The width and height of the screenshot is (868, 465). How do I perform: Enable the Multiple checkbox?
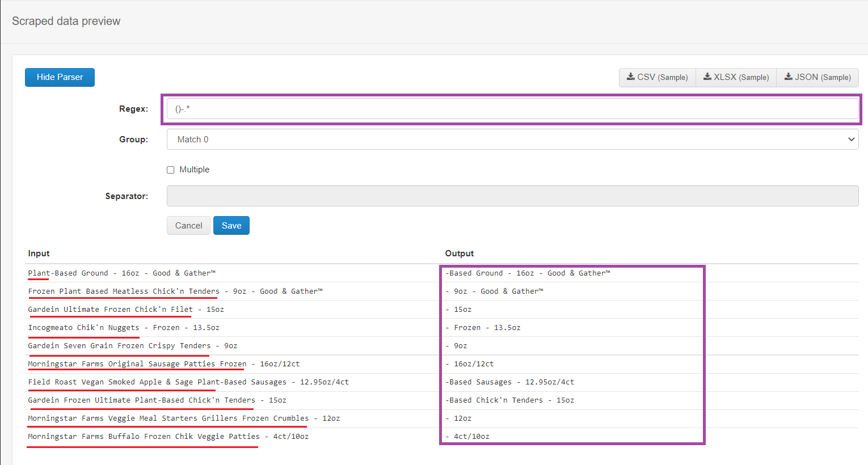171,170
